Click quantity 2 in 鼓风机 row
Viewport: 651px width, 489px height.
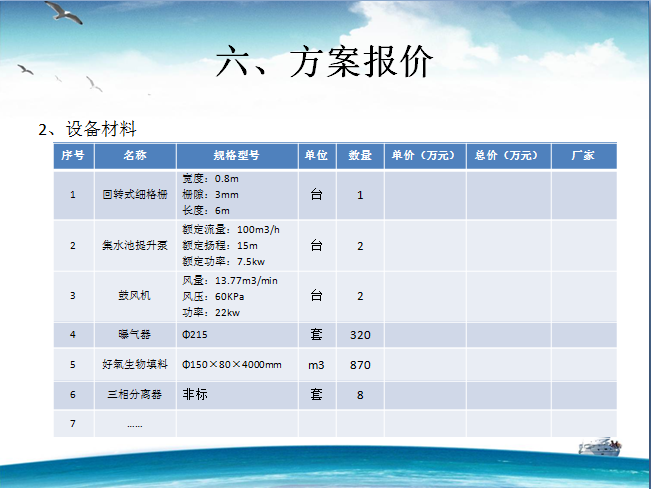point(360,296)
